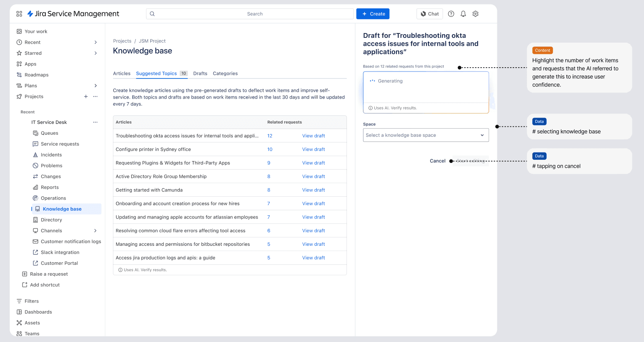
Task: Open the more options dots beside IT Service Desk
Action: point(95,122)
